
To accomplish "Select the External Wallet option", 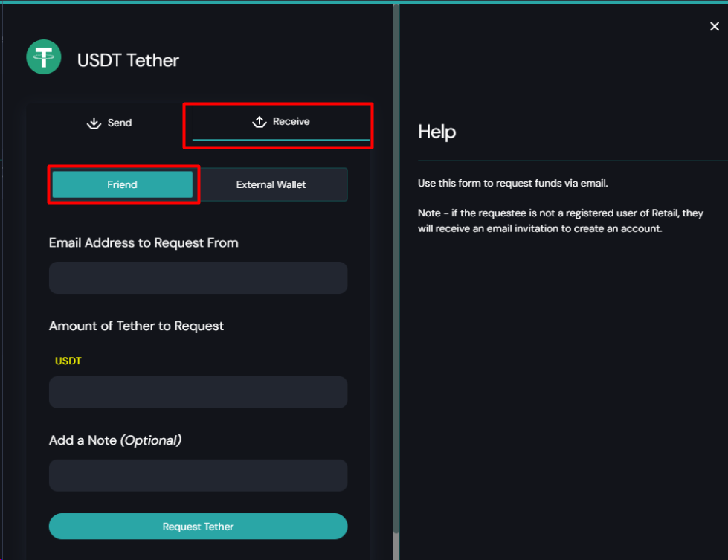I will (x=271, y=184).
